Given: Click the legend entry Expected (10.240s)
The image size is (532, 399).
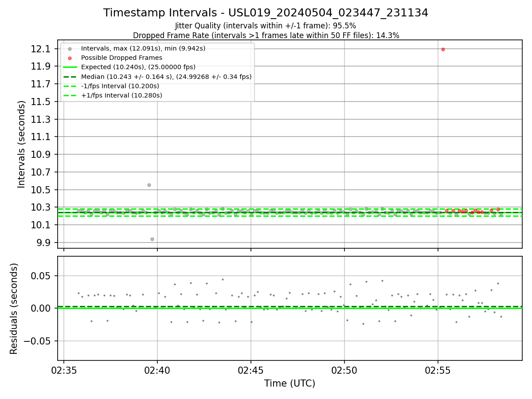Looking at the screenshot, I should click(x=138, y=67).
